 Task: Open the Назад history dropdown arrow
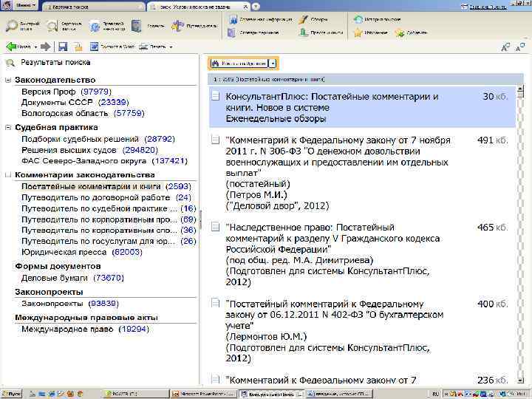click(x=35, y=47)
